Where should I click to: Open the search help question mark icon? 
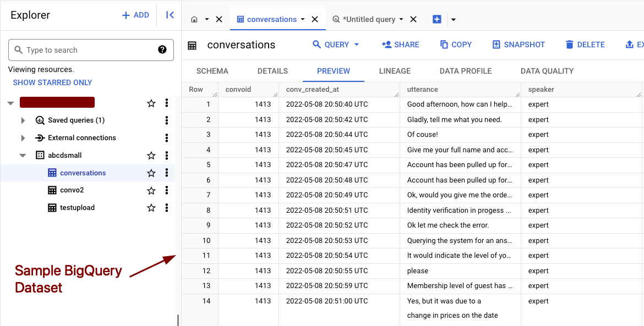click(x=162, y=49)
